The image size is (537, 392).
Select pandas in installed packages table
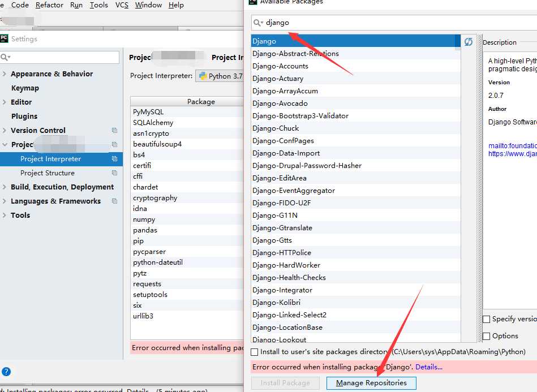point(187,230)
